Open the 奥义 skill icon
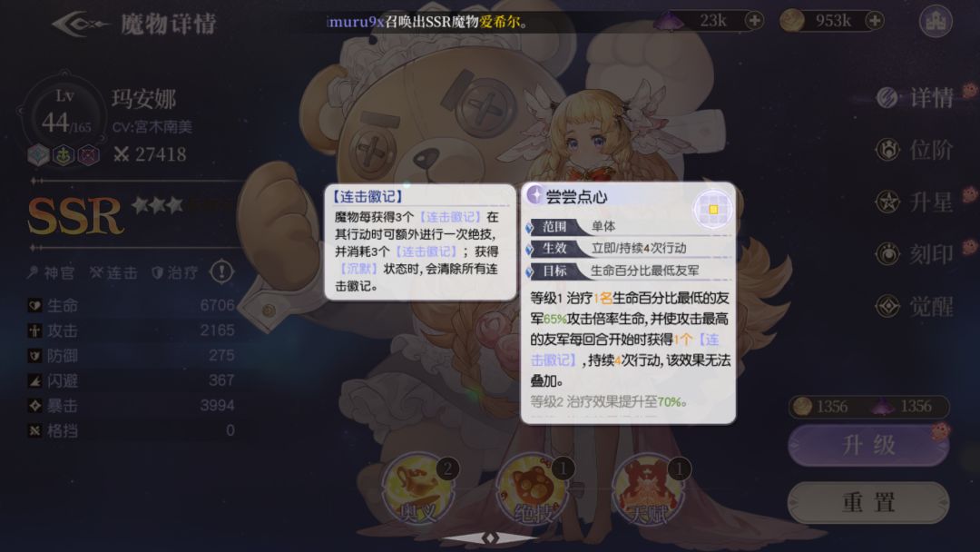 (418, 491)
